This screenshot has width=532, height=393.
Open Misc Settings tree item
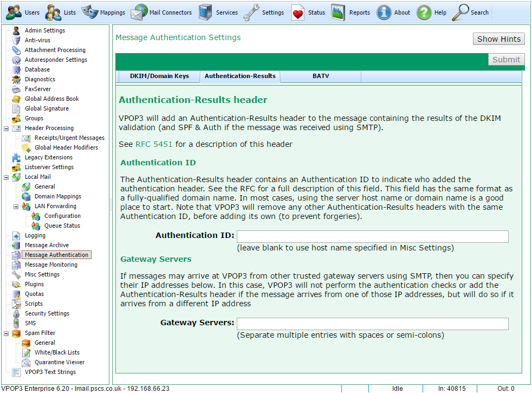42,274
